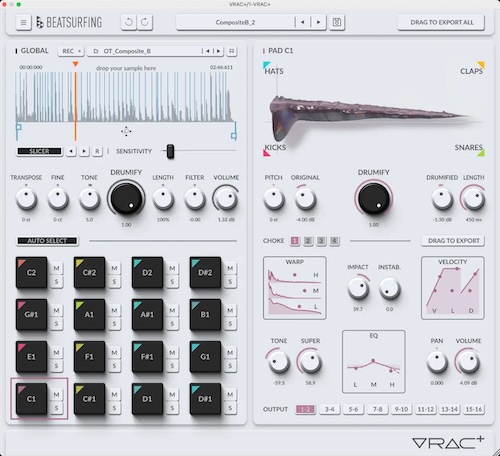The width and height of the screenshot is (500, 456).
Task: Click the SLICER button
Action: click(39, 151)
